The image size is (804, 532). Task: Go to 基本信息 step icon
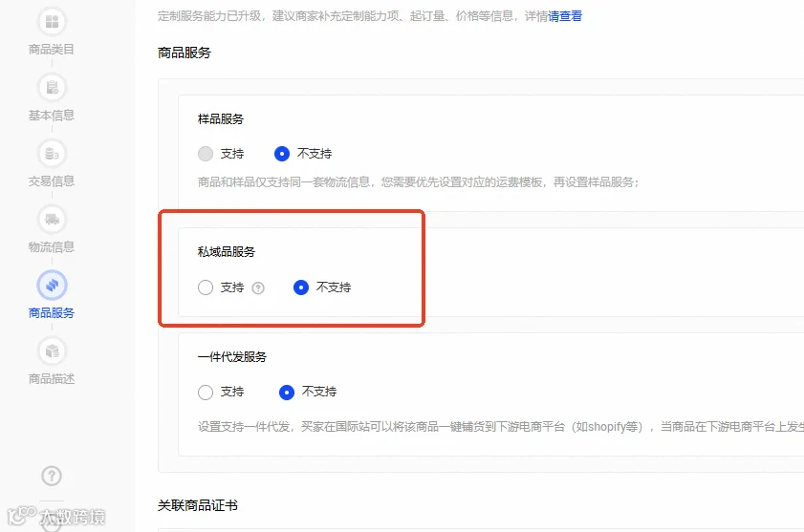52,88
